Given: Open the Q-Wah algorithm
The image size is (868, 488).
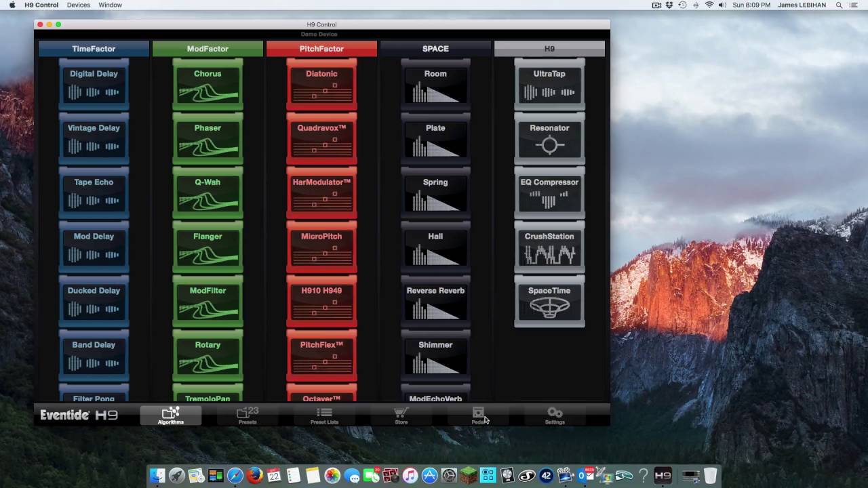Looking at the screenshot, I should pyautogui.click(x=208, y=192).
